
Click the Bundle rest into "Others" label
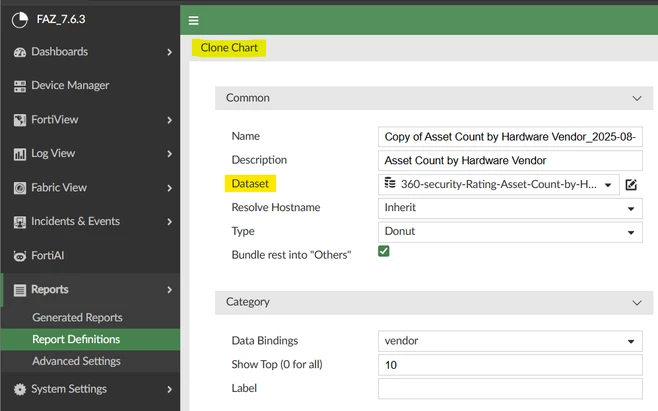click(x=291, y=255)
